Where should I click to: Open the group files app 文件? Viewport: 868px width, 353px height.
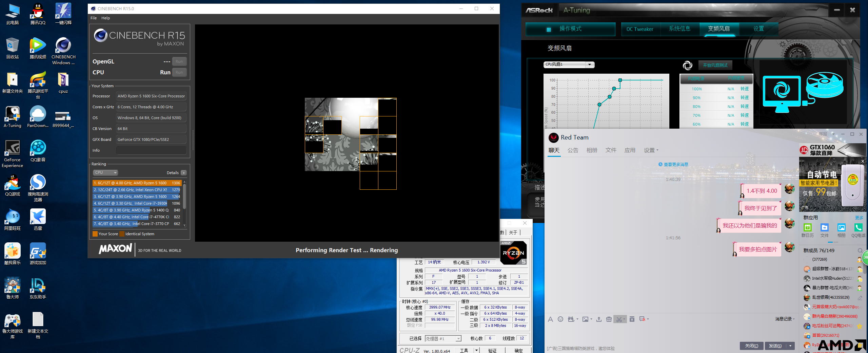824,230
